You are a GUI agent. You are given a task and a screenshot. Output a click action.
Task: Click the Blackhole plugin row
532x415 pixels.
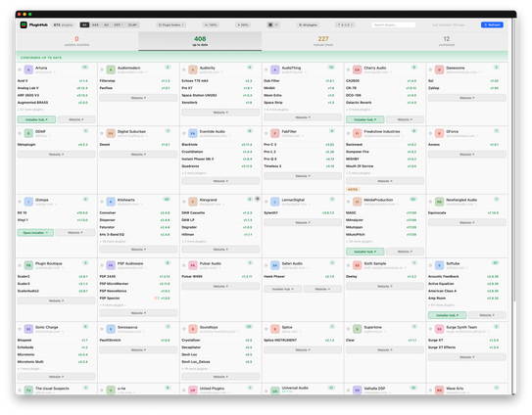[220, 145]
